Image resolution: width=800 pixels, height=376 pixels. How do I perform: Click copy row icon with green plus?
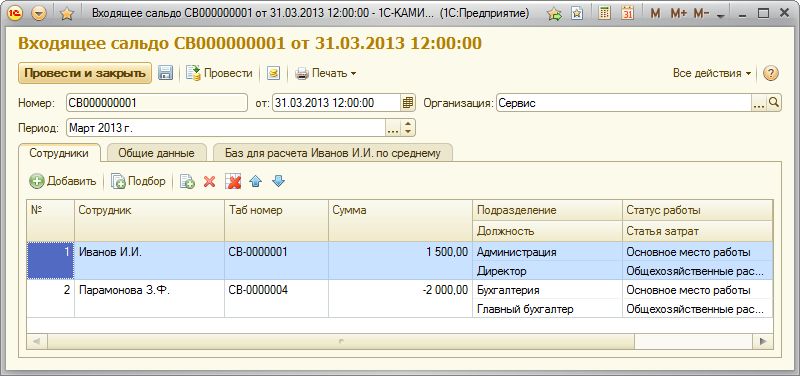pyautogui.click(x=187, y=182)
